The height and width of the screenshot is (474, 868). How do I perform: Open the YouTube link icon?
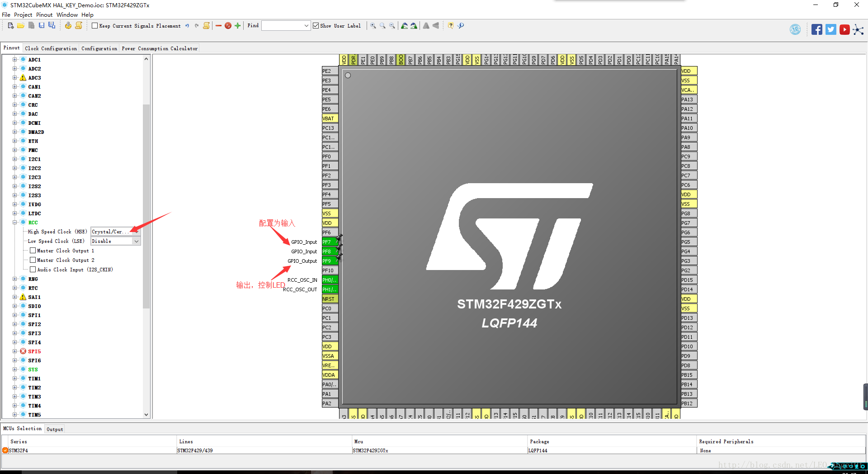tap(844, 30)
